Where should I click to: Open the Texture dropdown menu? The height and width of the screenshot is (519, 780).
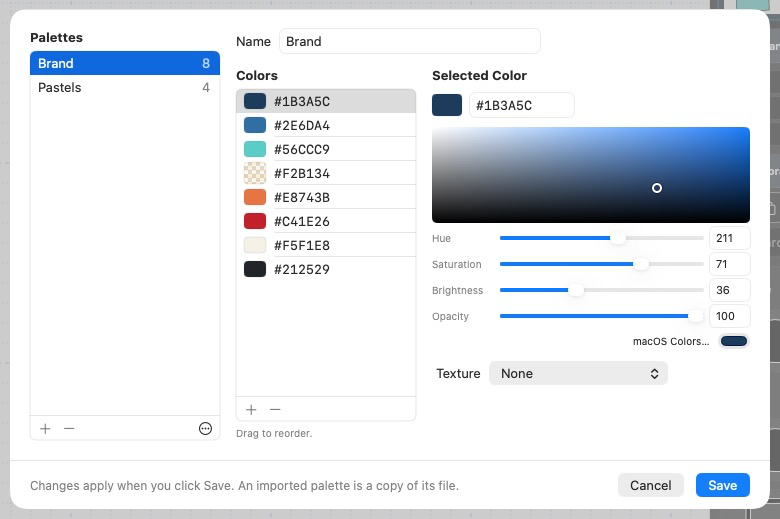tap(578, 373)
